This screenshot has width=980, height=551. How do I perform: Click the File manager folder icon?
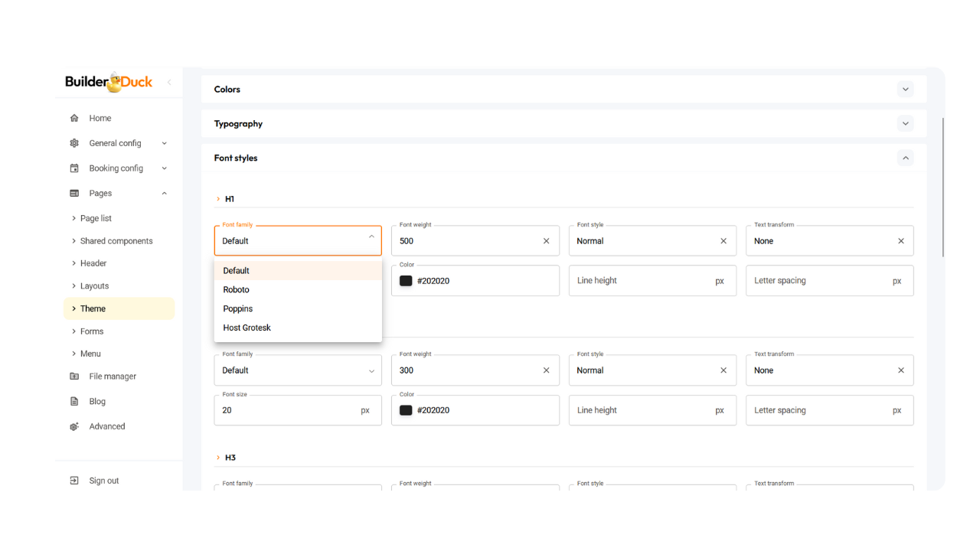(74, 377)
